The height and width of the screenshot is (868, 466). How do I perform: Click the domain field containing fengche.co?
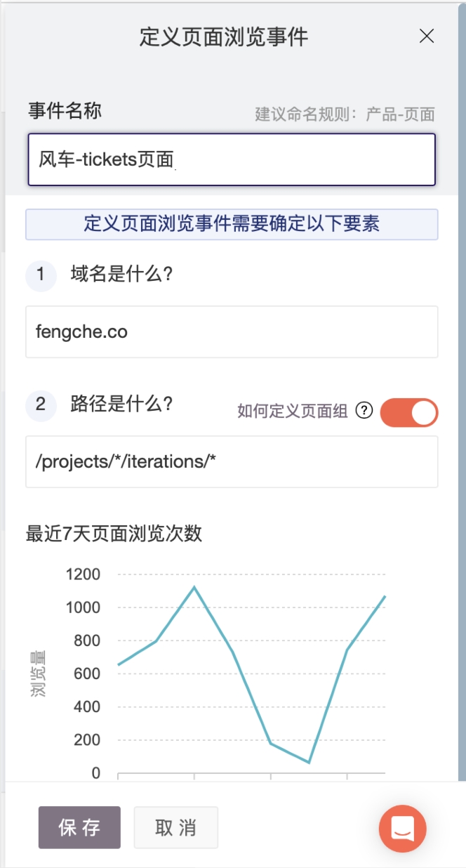tap(232, 331)
